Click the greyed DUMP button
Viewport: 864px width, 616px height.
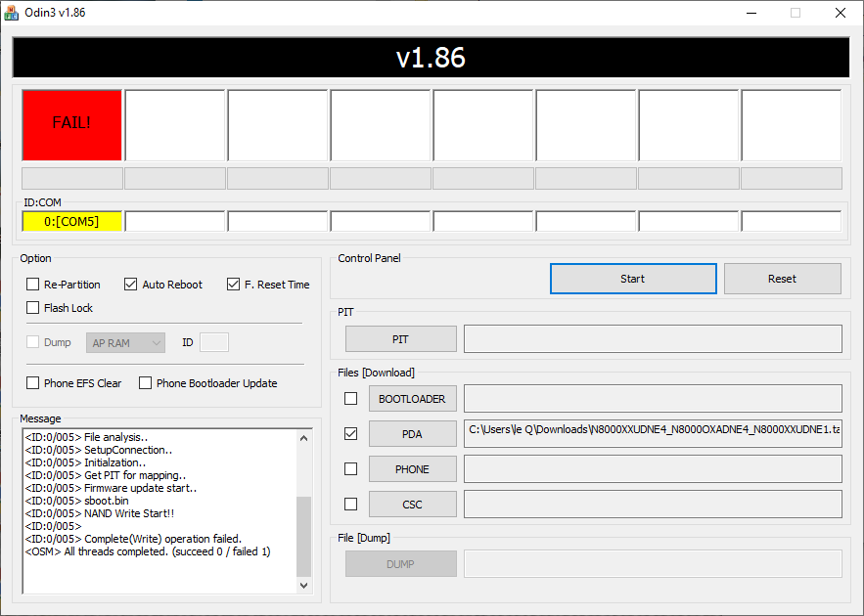401,564
